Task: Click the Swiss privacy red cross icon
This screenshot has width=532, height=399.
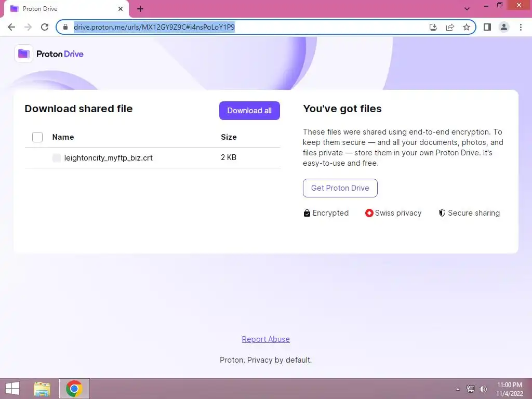Action: coord(369,213)
